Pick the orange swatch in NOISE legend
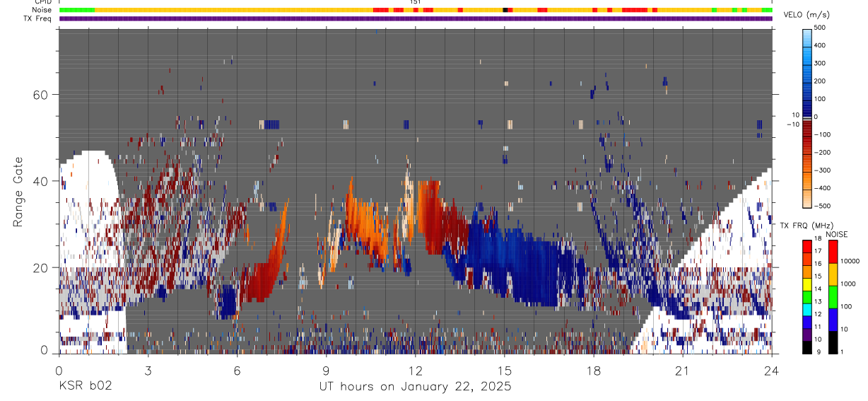The width and height of the screenshot is (868, 401). click(x=833, y=274)
